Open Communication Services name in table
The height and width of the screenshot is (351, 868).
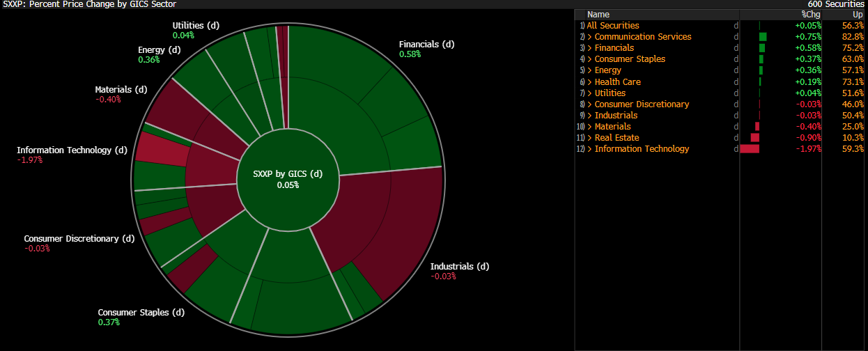643,37
